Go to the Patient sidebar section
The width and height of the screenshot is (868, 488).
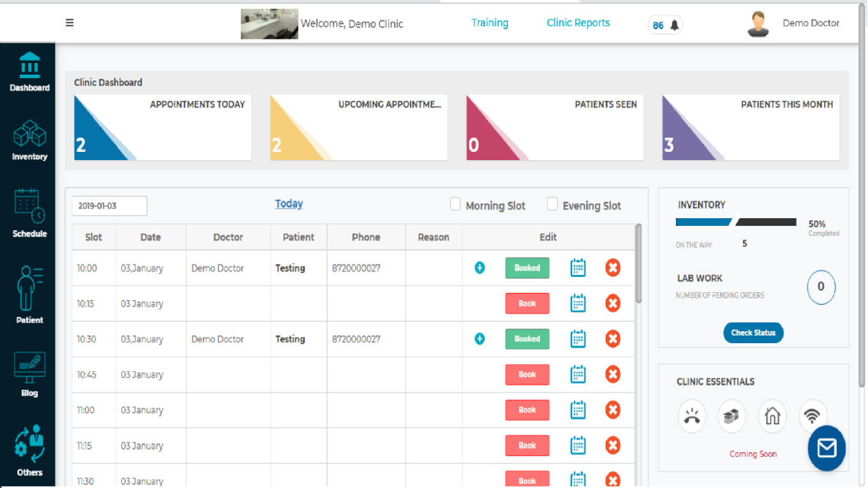[x=29, y=295]
